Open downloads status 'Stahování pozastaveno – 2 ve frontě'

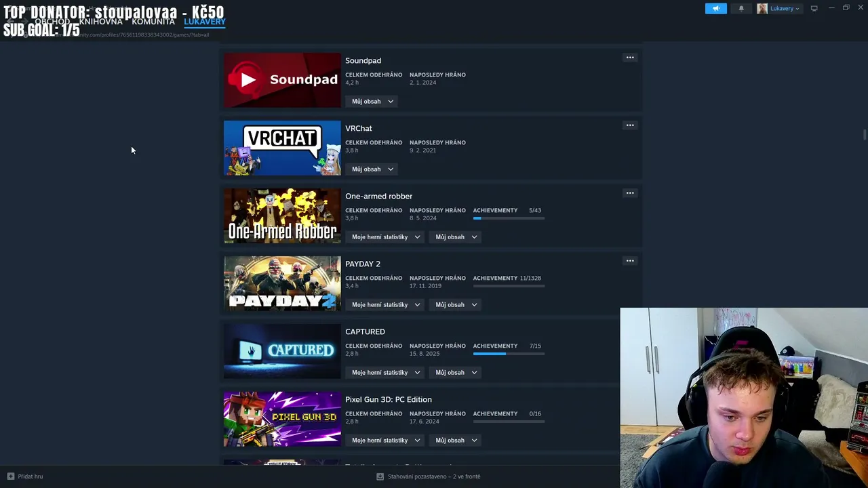pos(434,476)
